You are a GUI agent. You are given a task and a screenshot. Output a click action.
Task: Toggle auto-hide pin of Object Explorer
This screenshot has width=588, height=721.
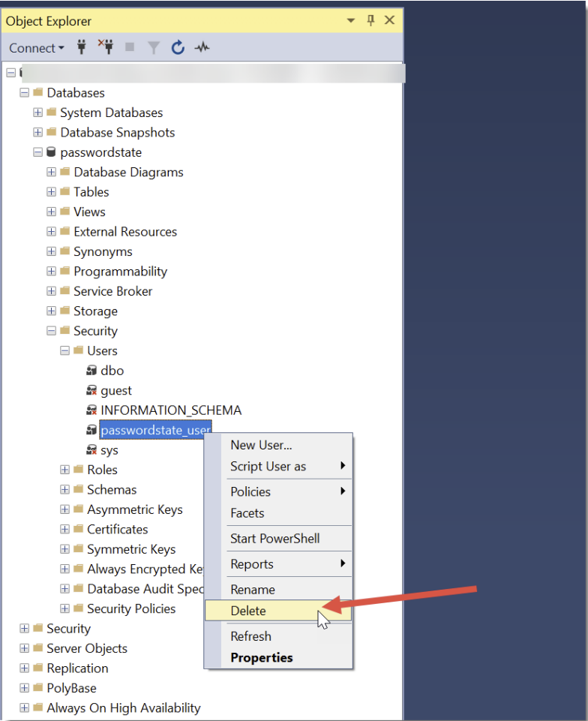pos(370,20)
